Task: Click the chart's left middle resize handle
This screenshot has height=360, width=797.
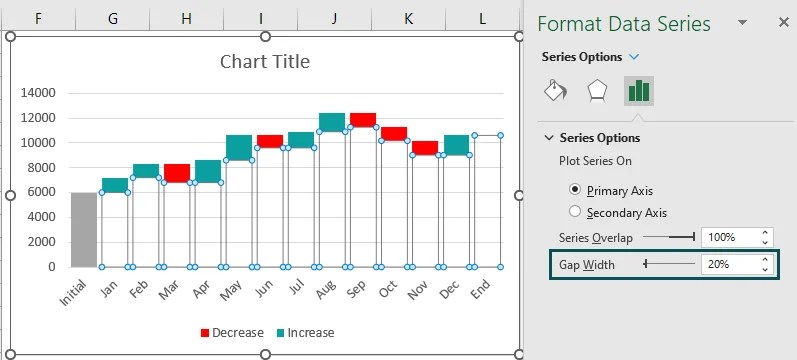Action: coord(10,195)
